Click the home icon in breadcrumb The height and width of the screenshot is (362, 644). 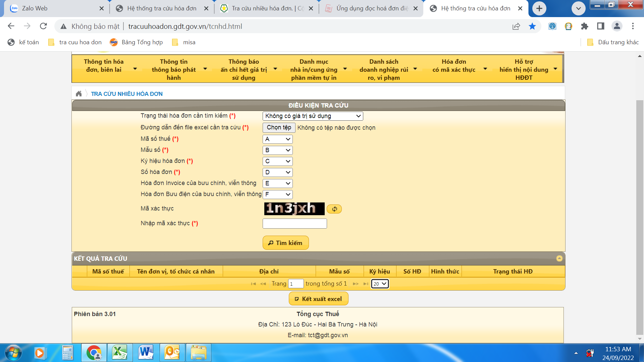[78, 94]
